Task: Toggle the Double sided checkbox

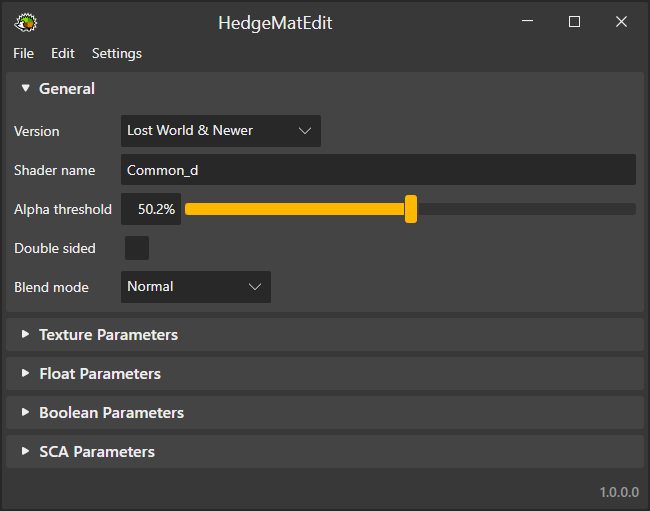Action: point(137,248)
